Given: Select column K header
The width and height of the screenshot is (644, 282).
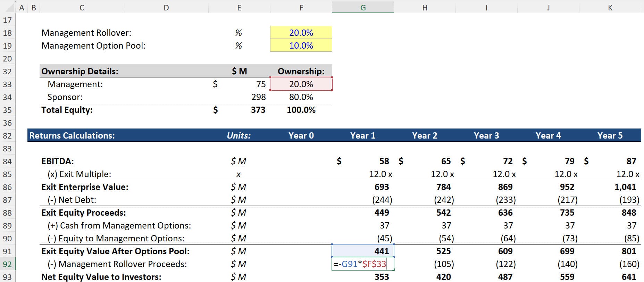Looking at the screenshot, I should pyautogui.click(x=610, y=8).
